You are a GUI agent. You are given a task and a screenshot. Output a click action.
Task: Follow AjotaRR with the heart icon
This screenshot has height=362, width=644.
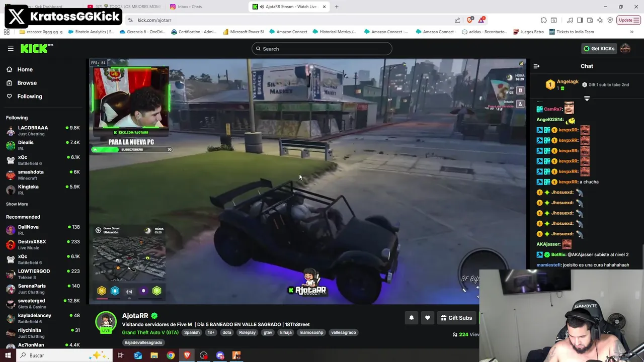click(428, 318)
